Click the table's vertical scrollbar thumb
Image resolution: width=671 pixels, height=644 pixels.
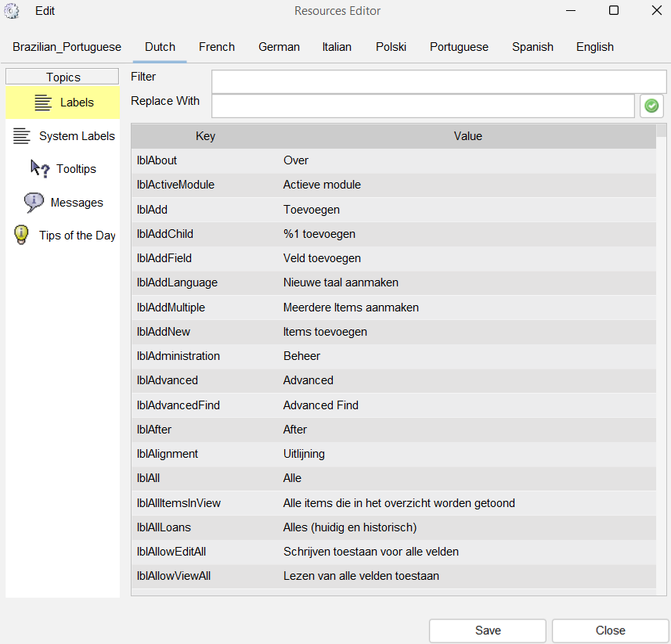661,131
